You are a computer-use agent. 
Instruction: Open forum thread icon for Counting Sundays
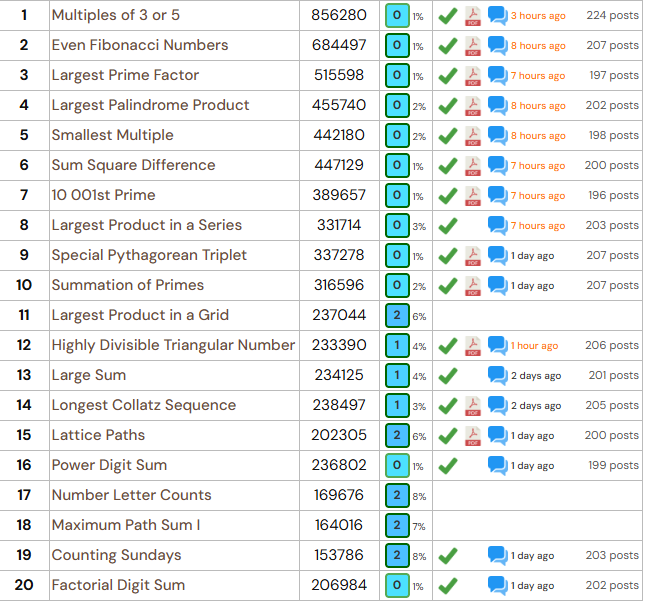497,556
